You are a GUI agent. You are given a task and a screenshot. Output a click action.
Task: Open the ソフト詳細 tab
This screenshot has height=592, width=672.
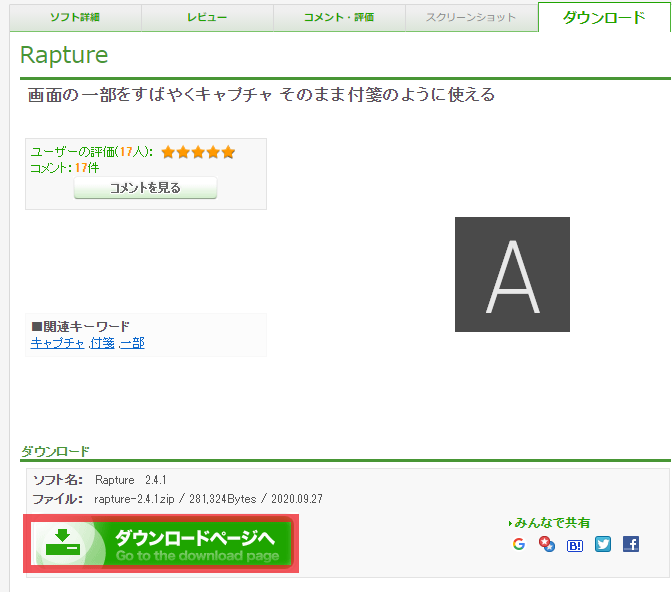(x=75, y=18)
